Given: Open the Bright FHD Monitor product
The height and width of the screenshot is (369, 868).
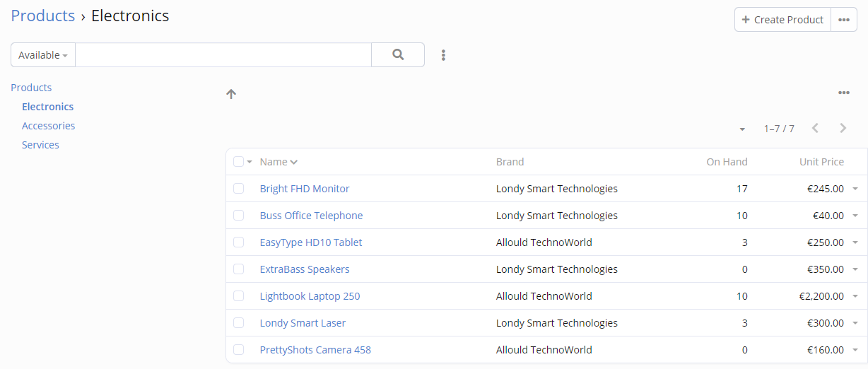Looking at the screenshot, I should pyautogui.click(x=305, y=189).
